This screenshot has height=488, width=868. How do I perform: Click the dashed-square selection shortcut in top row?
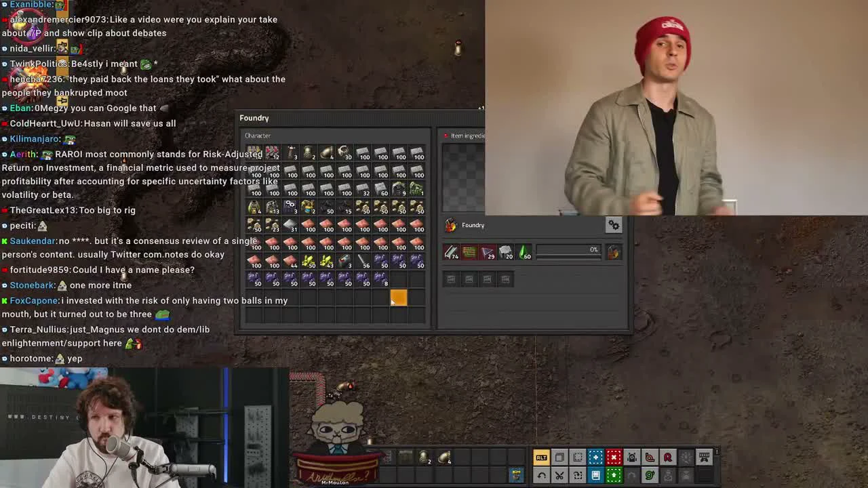click(578, 457)
